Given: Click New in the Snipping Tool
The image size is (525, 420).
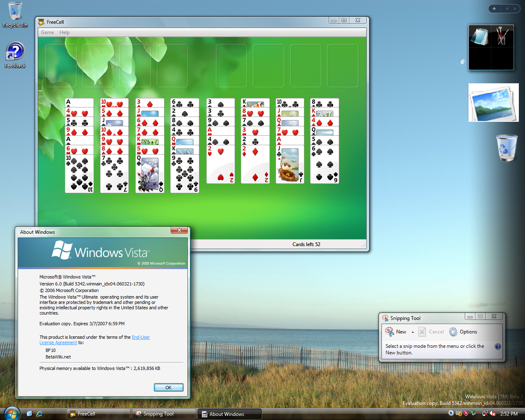Looking at the screenshot, I should (396, 332).
